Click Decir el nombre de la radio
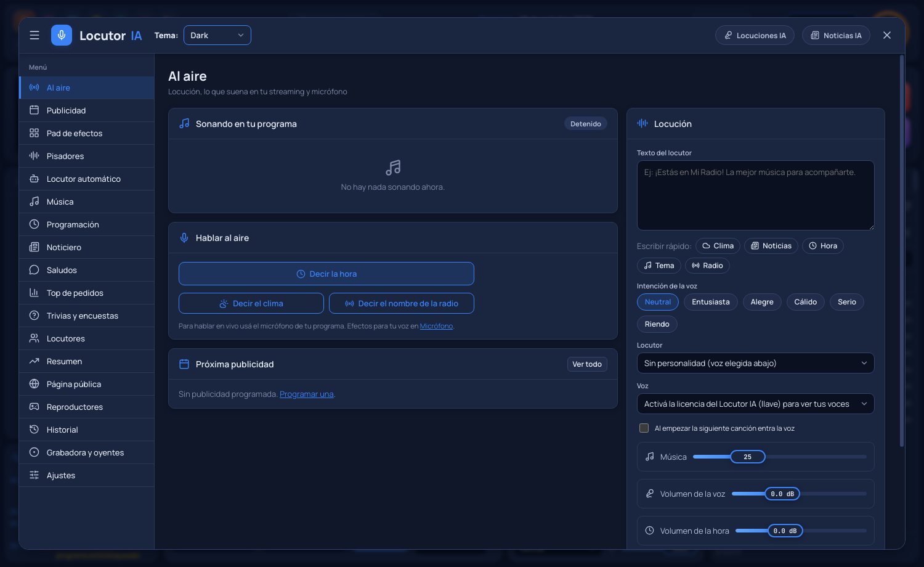Image resolution: width=924 pixels, height=567 pixels. point(402,303)
